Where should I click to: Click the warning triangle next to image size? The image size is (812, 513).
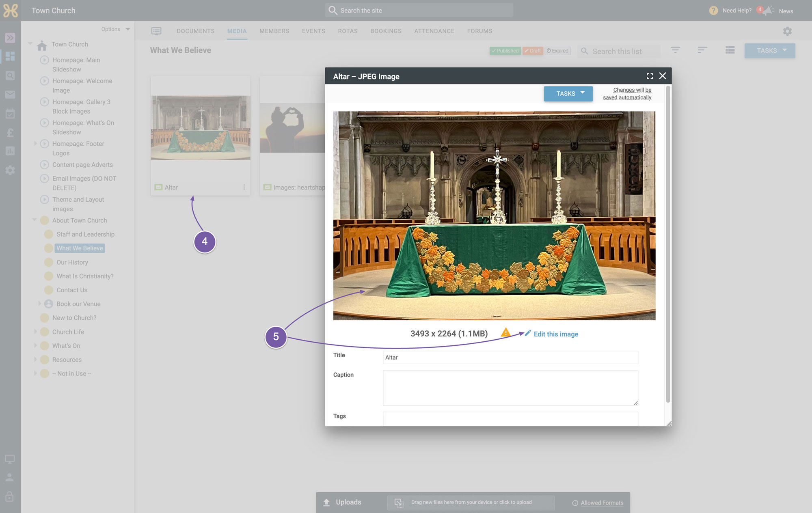pyautogui.click(x=505, y=332)
